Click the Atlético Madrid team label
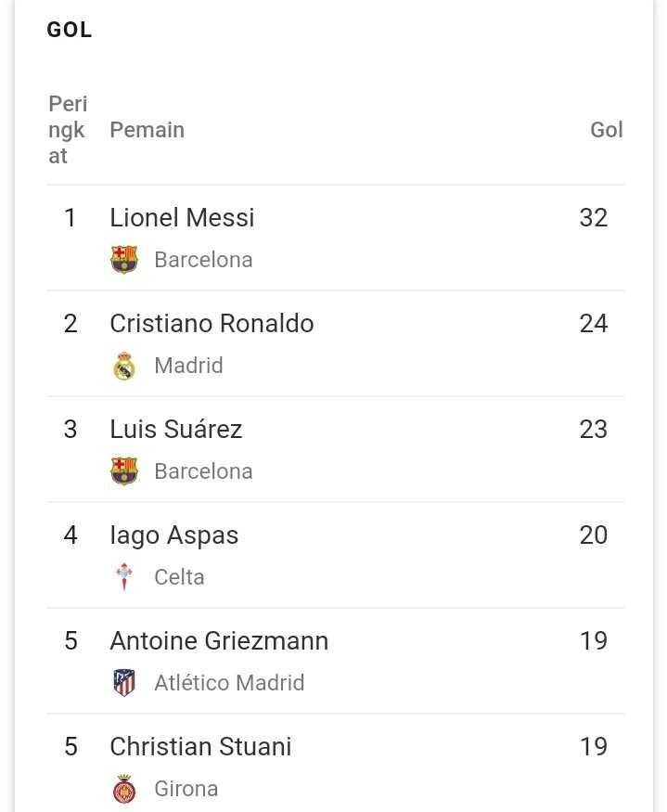Screen dimensions: 667x812 [x=229, y=683]
